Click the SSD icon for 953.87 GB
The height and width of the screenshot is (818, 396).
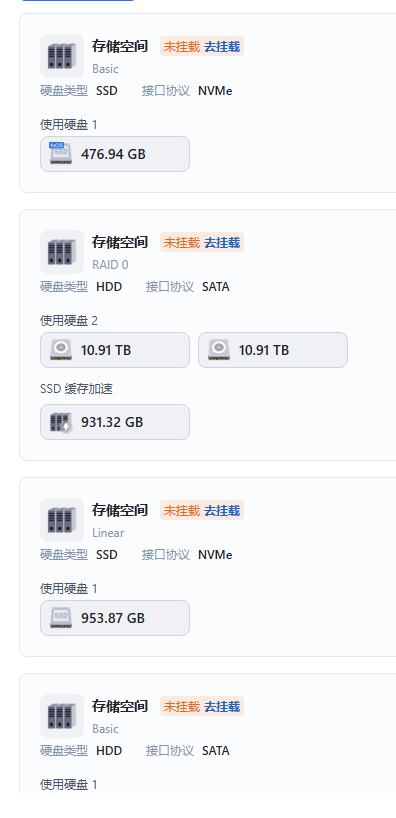61,618
